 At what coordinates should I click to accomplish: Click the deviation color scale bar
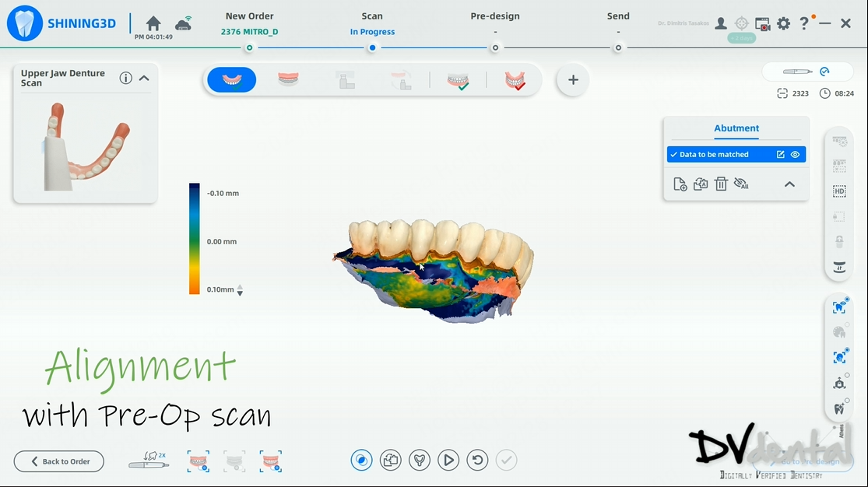coord(195,239)
